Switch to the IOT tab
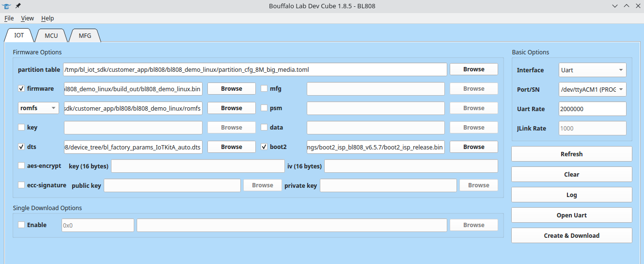The height and width of the screenshot is (264, 644). (x=19, y=35)
